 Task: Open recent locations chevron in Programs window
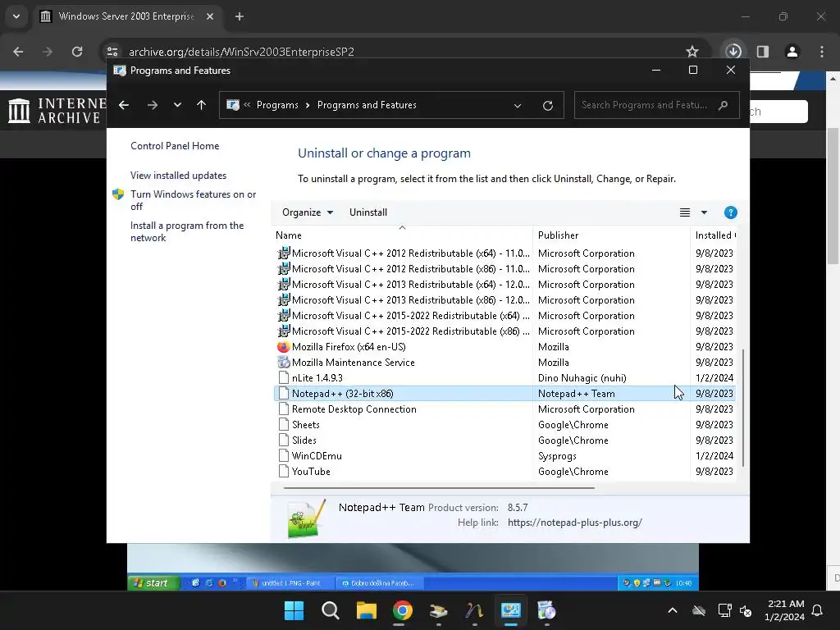(x=177, y=105)
